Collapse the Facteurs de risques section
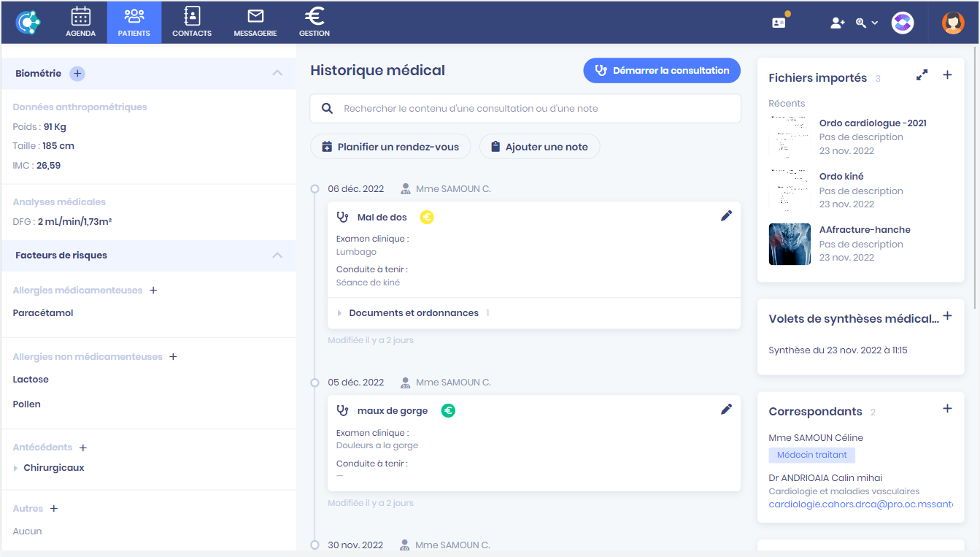980x557 pixels. pos(277,256)
